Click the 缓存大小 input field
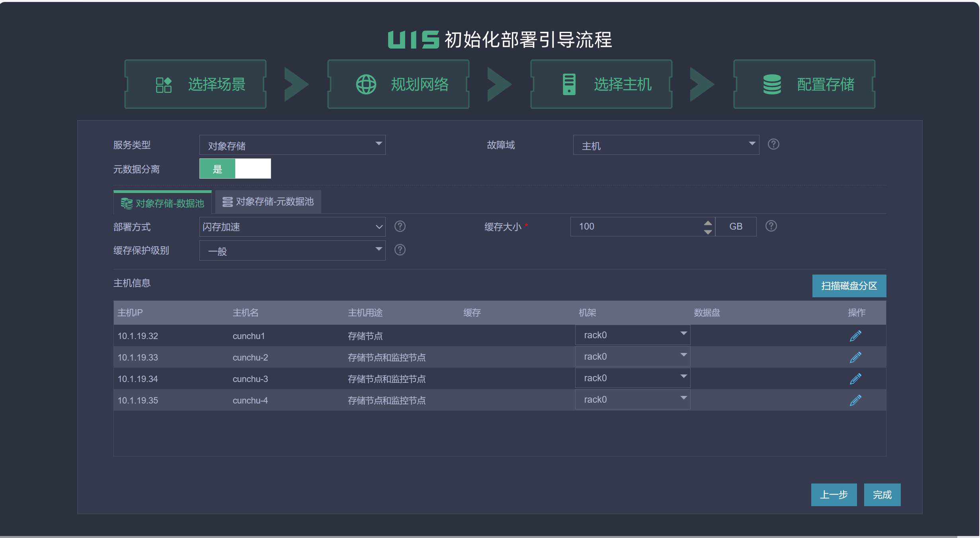The width and height of the screenshot is (980, 538). coord(637,226)
